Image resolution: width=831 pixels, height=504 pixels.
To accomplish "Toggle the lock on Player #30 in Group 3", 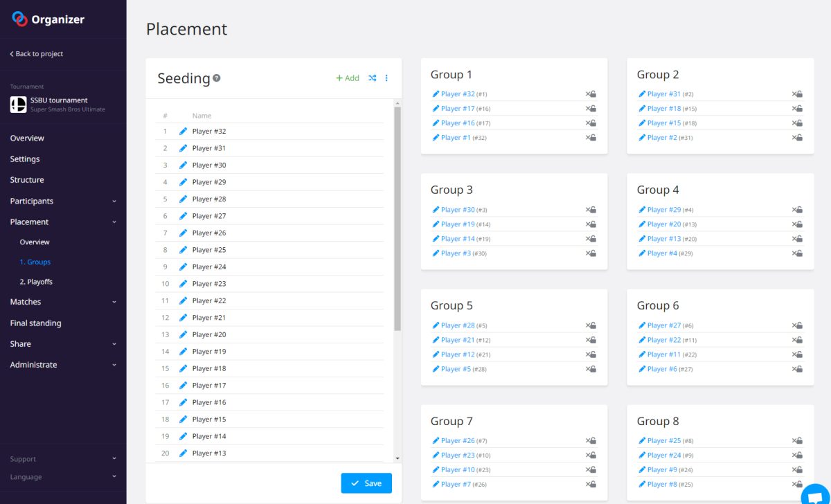I will coord(593,209).
